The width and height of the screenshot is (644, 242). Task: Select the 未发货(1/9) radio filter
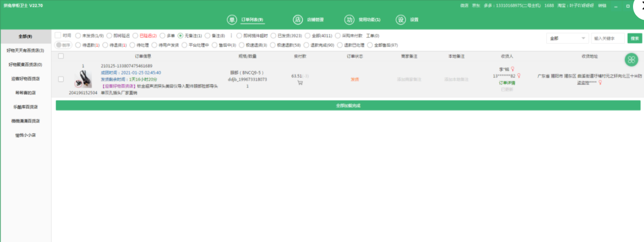(78, 36)
